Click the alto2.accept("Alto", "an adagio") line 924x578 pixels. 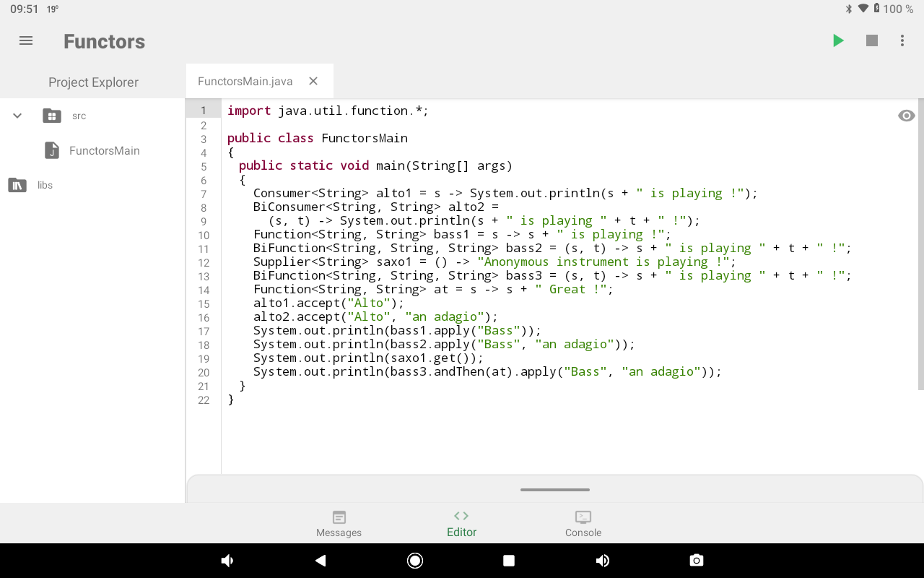(375, 316)
